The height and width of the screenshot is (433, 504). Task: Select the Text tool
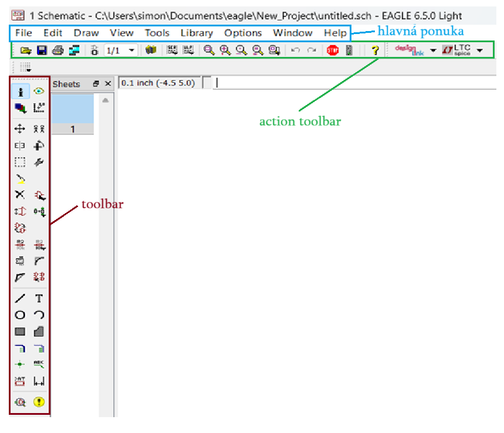point(39,298)
